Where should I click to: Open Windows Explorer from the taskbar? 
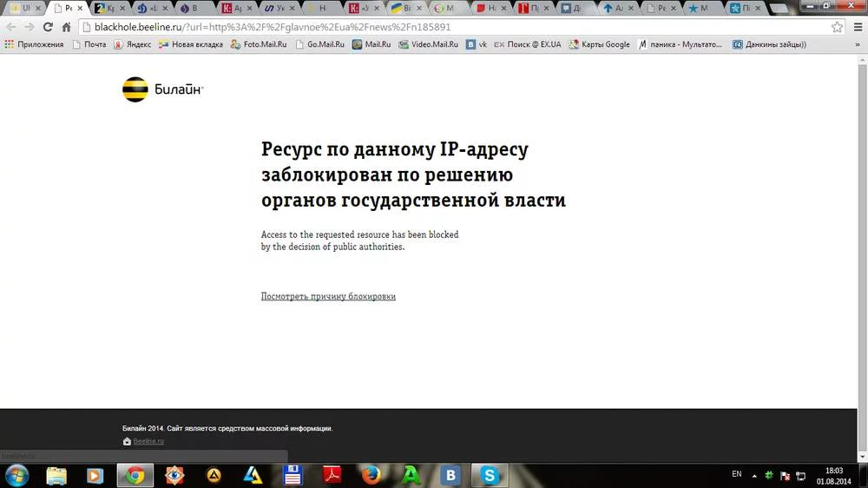coord(56,476)
